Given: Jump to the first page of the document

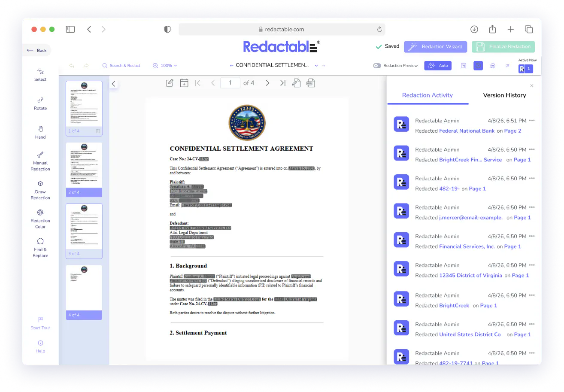Looking at the screenshot, I should pos(198,83).
